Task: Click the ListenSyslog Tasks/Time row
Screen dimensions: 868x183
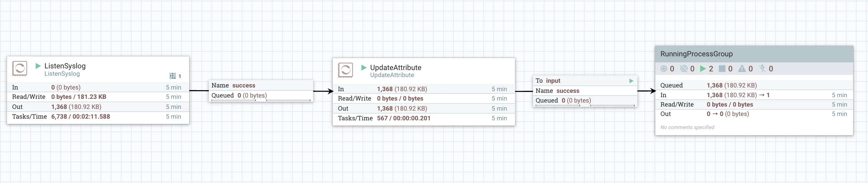Action: tap(98, 117)
